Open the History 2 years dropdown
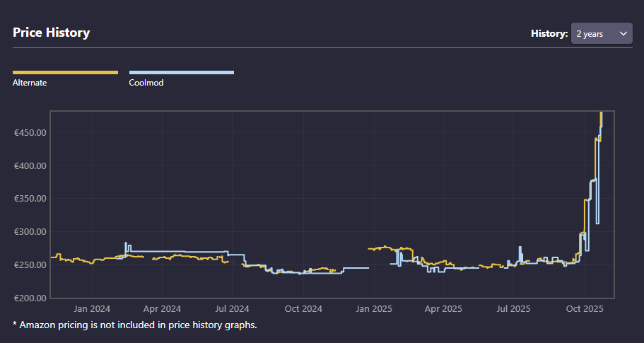The height and width of the screenshot is (343, 644). click(602, 33)
